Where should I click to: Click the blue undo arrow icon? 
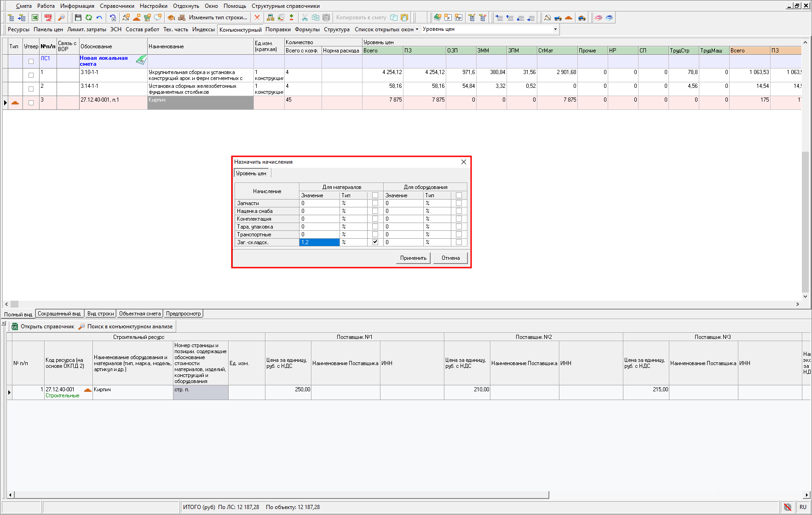click(x=99, y=18)
